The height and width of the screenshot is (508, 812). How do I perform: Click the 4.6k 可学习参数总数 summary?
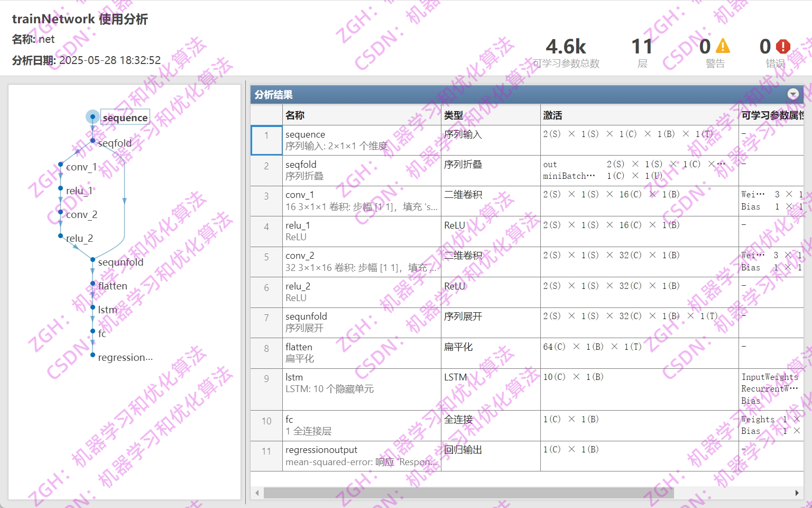(566, 53)
